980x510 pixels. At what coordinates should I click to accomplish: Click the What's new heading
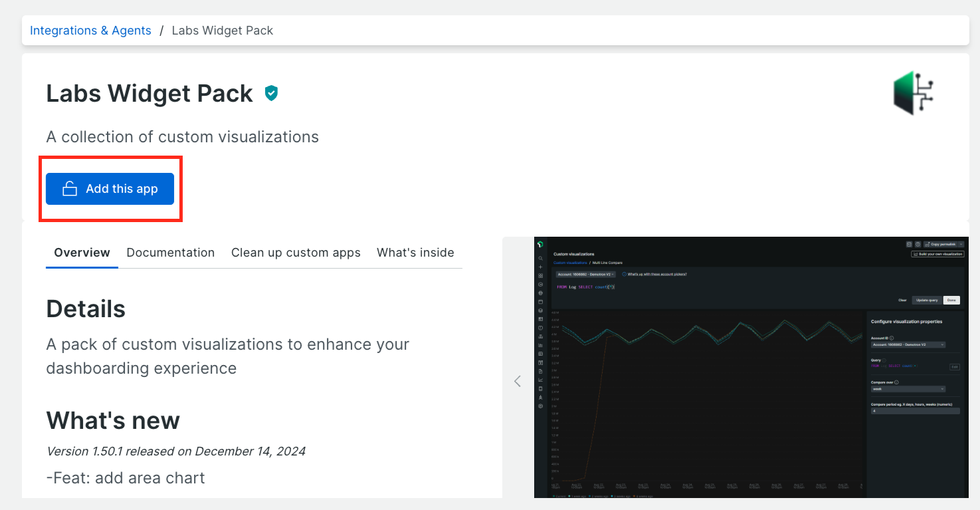point(113,421)
